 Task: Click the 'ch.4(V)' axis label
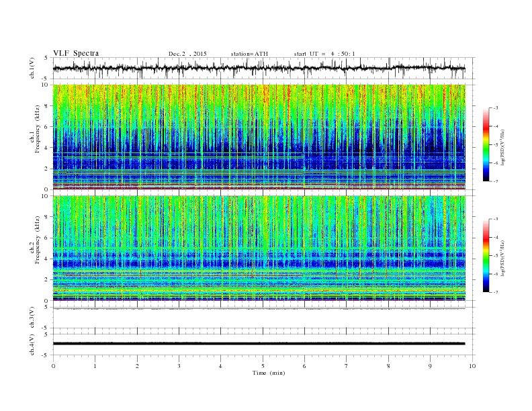pos(32,345)
